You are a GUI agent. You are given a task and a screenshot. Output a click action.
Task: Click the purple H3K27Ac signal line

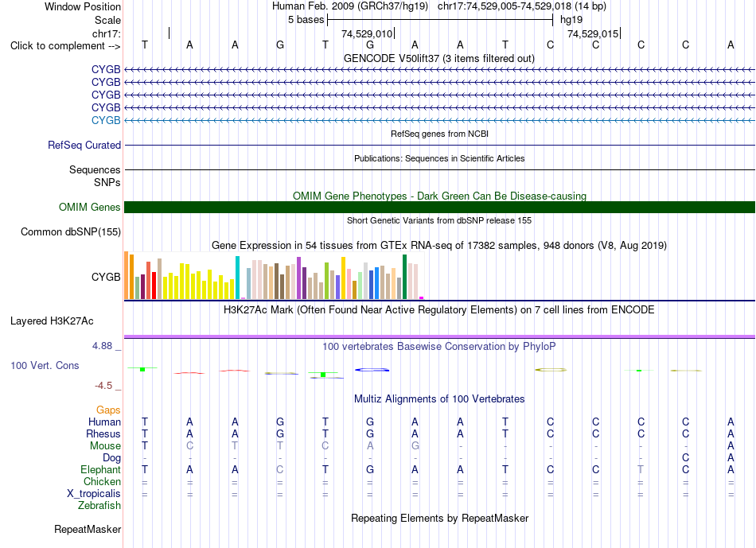click(x=439, y=336)
